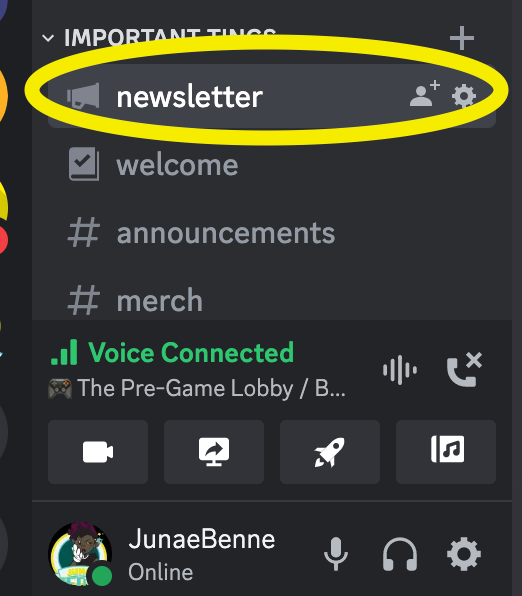522x596 pixels.
Task: Launch an activity with rocket icon
Action: click(x=330, y=452)
